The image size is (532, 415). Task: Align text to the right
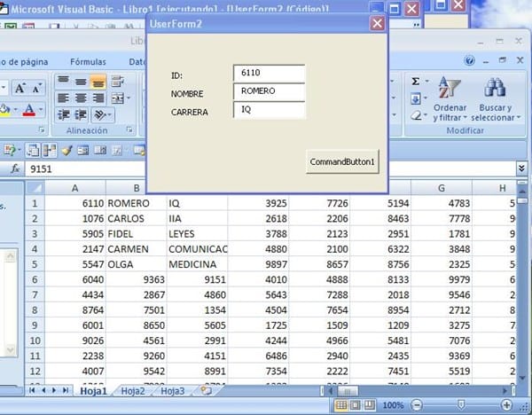click(x=98, y=98)
